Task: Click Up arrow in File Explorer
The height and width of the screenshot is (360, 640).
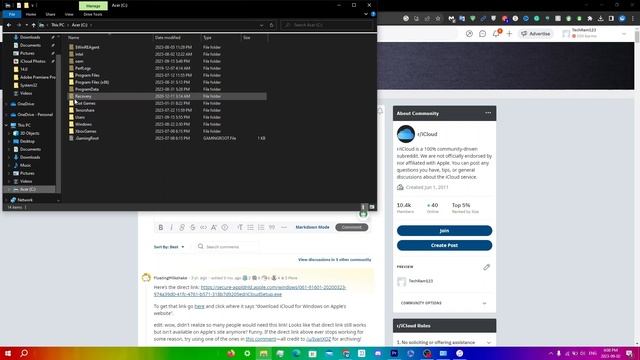Action: 33,25
